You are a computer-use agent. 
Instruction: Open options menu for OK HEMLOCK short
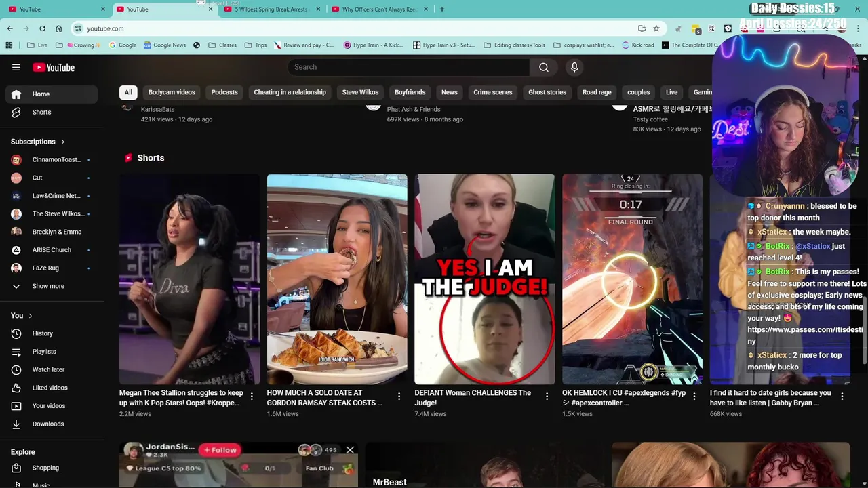point(694,396)
